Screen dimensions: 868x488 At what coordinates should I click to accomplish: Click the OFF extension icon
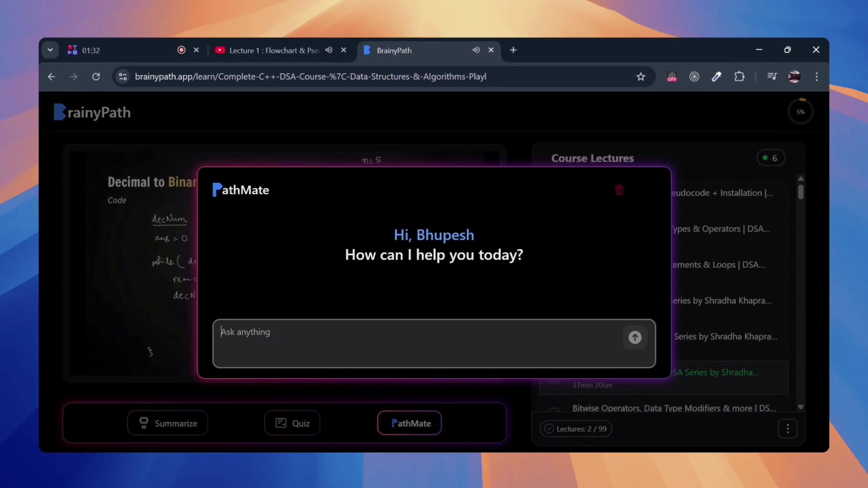point(672,77)
